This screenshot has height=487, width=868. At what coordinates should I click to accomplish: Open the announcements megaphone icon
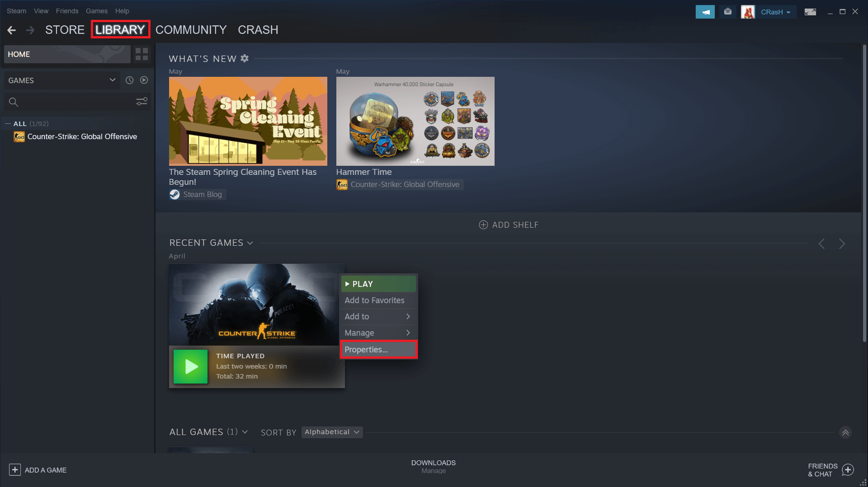705,12
